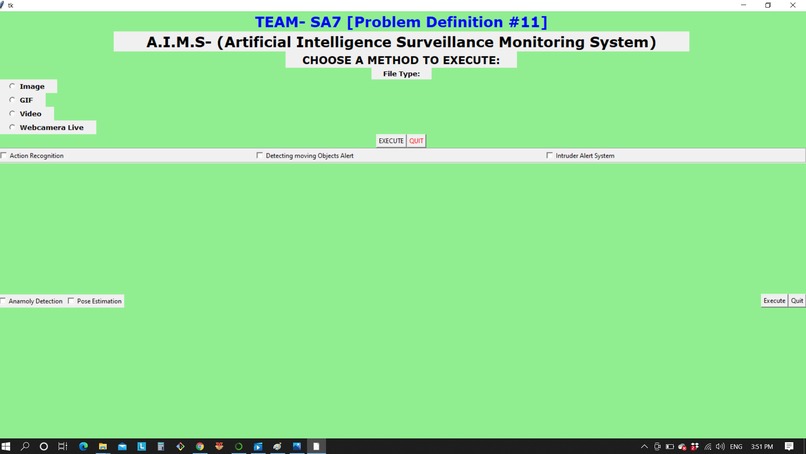The image size is (806, 454).
Task: Switch the ENG input language indicator
Action: pos(736,446)
